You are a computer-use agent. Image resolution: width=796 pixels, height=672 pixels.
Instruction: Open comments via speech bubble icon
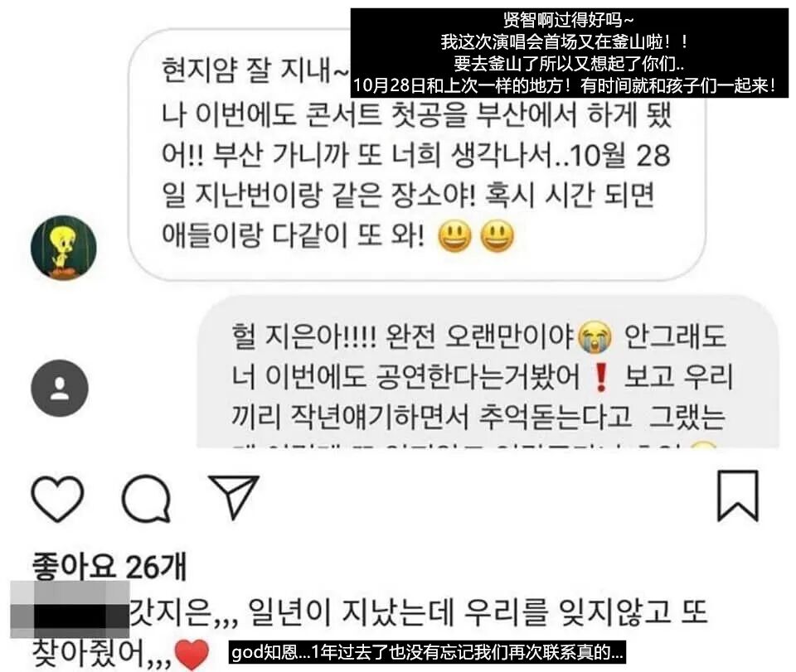(x=146, y=498)
